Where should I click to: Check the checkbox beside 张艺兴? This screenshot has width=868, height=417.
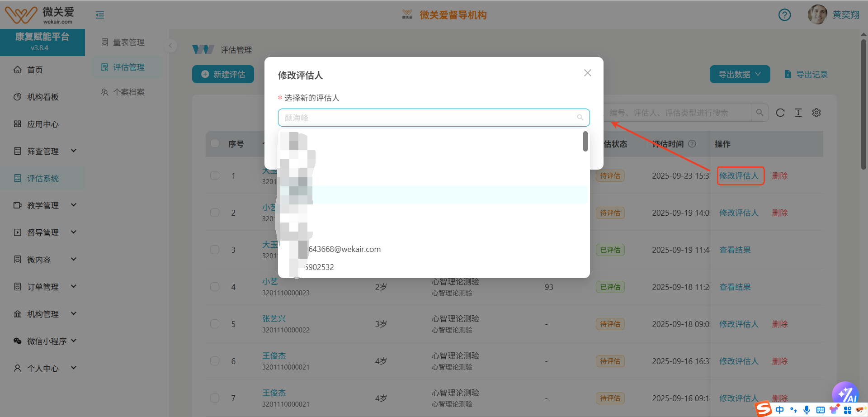tap(214, 324)
